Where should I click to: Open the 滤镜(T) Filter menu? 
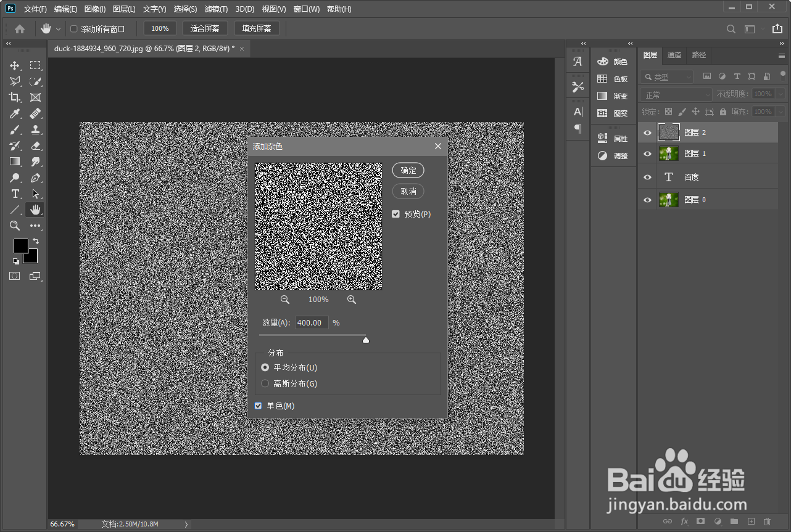(x=216, y=9)
